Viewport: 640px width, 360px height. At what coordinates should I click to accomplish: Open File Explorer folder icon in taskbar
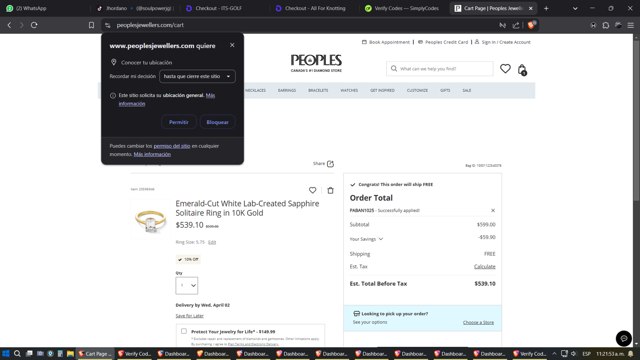(70, 353)
